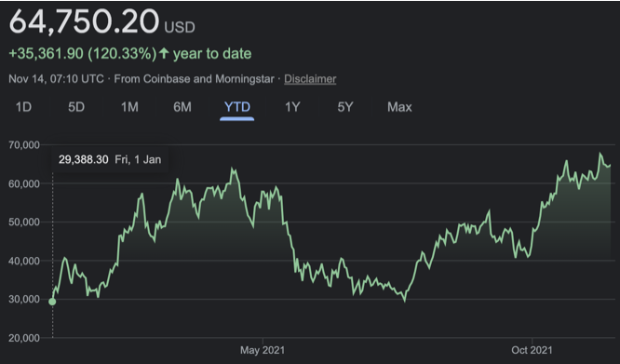Click the 70,000 y-axis label

[x=24, y=145]
